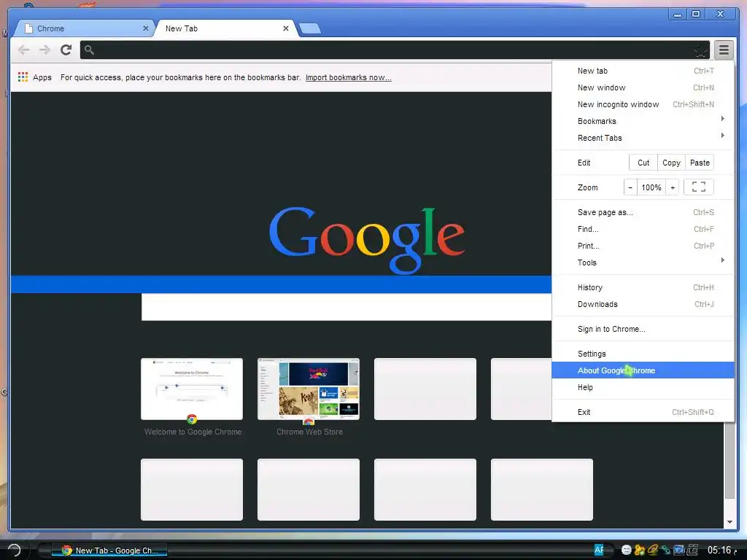This screenshot has height=560, width=747.
Task: Choose Save page as...
Action: (x=643, y=212)
